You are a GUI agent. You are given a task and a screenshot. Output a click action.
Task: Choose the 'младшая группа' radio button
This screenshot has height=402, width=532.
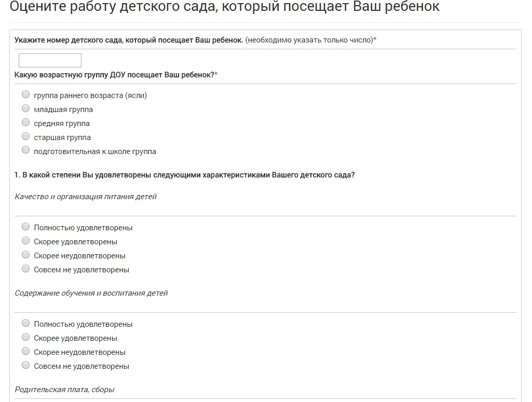(x=26, y=108)
